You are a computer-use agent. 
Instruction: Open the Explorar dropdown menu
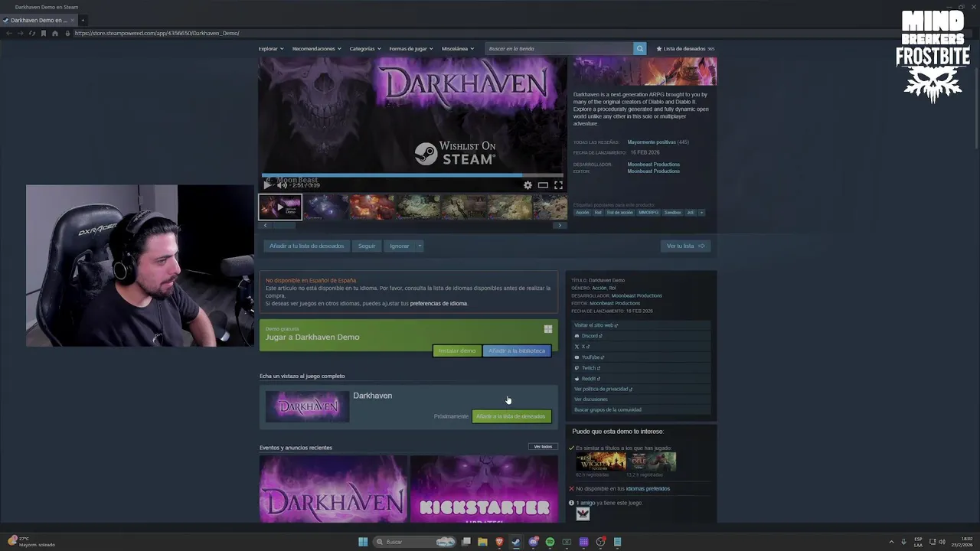(271, 48)
